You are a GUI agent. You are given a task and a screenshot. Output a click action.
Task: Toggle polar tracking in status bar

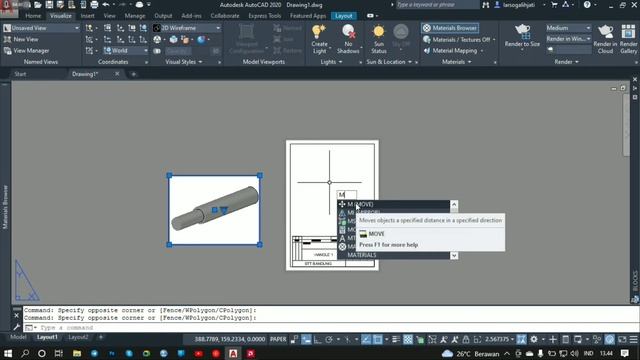click(x=329, y=339)
